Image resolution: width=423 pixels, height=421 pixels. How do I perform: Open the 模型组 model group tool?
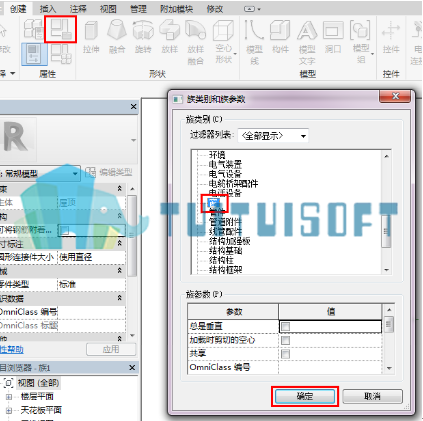[x=361, y=42]
